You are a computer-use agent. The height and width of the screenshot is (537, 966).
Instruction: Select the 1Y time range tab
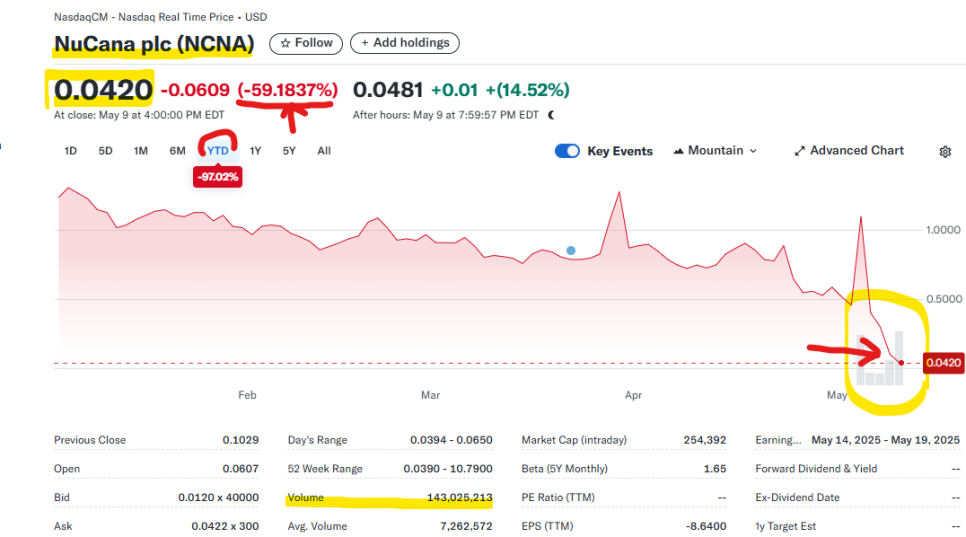click(x=255, y=151)
